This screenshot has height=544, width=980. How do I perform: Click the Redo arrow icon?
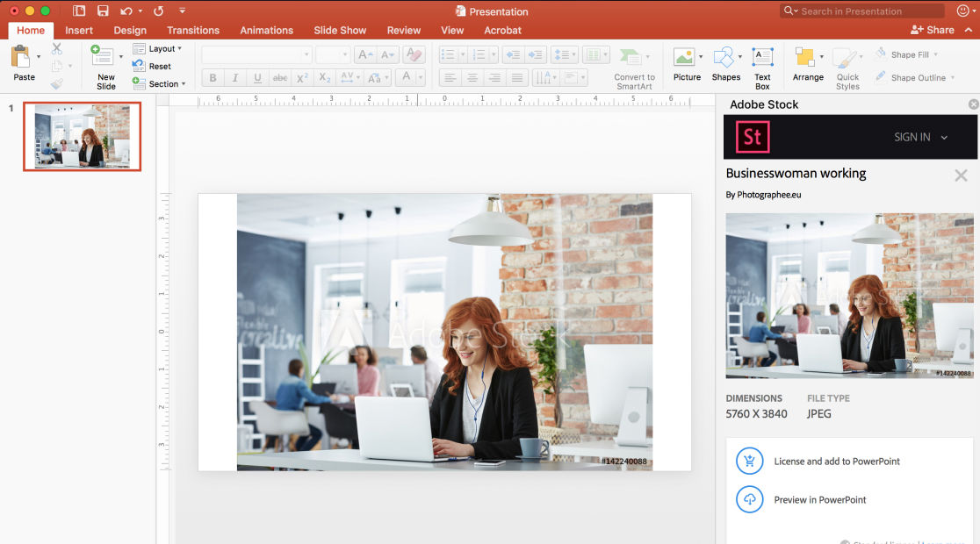(x=159, y=11)
